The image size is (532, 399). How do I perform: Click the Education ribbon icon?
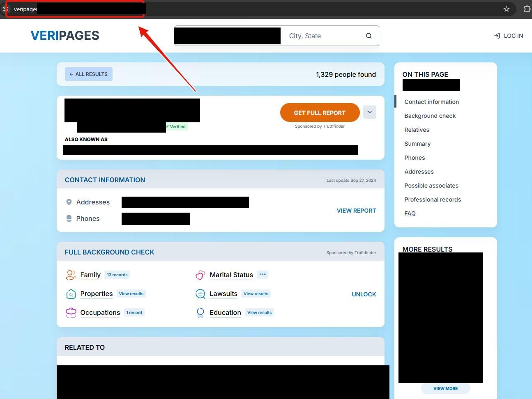[200, 313]
